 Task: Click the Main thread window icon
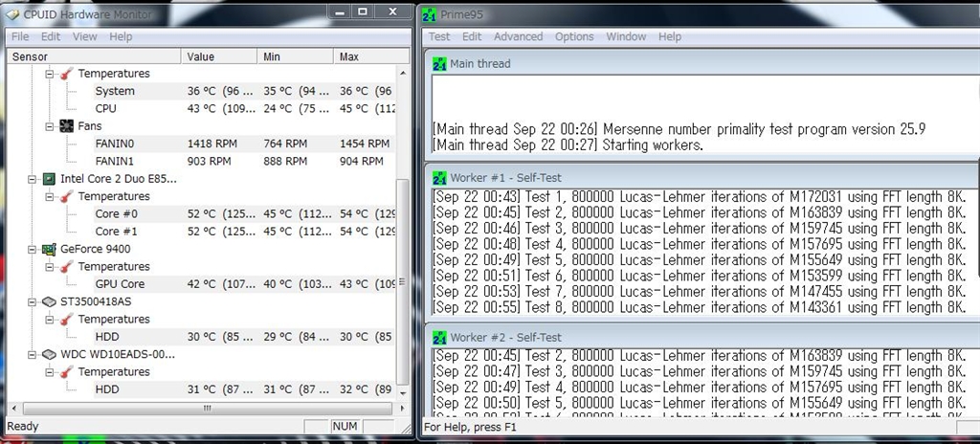pos(438,64)
